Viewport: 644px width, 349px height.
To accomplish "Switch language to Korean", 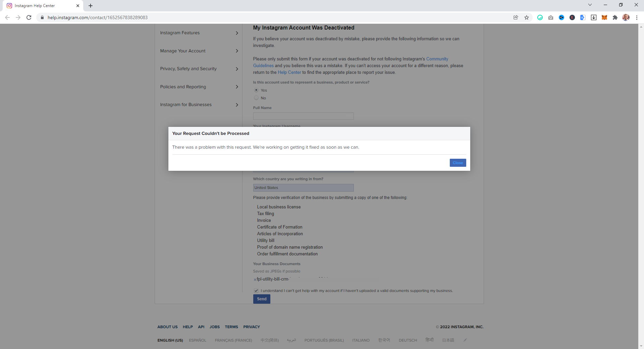I will click(x=384, y=340).
